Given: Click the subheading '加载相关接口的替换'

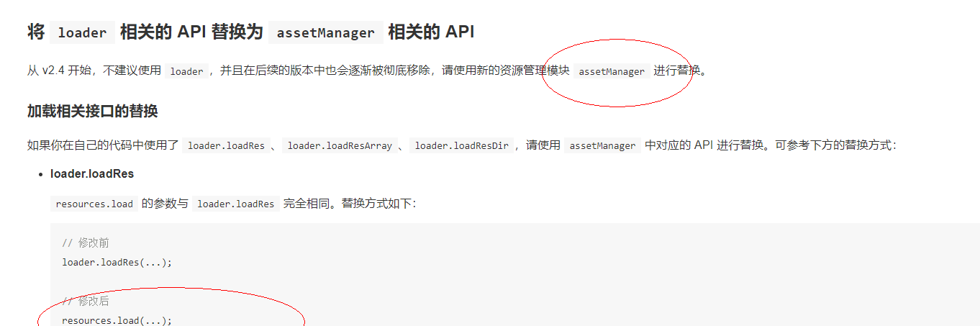Looking at the screenshot, I should tap(92, 111).
